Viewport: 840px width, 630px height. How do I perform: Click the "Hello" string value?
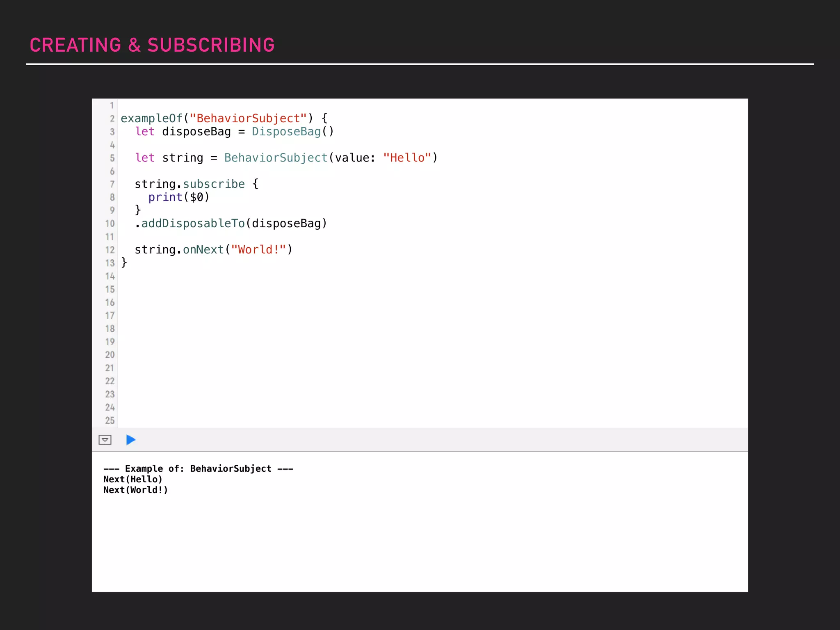(x=407, y=158)
